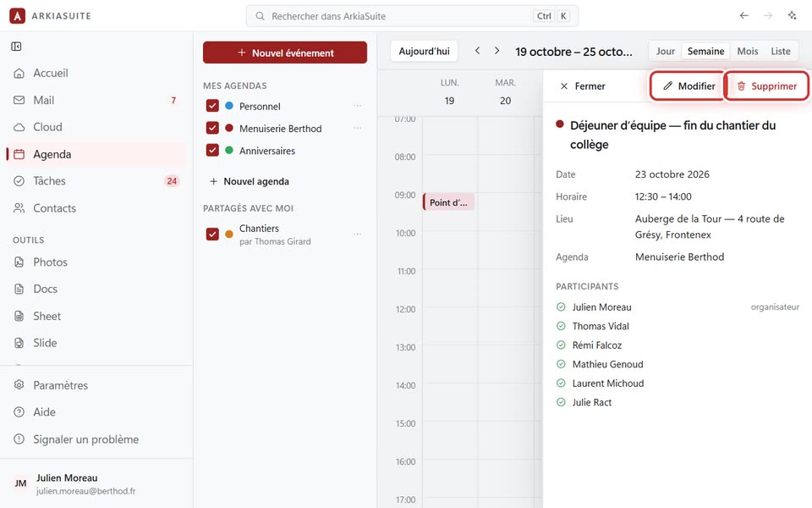Switch to Liste view
The width and height of the screenshot is (812, 508).
[x=781, y=52]
